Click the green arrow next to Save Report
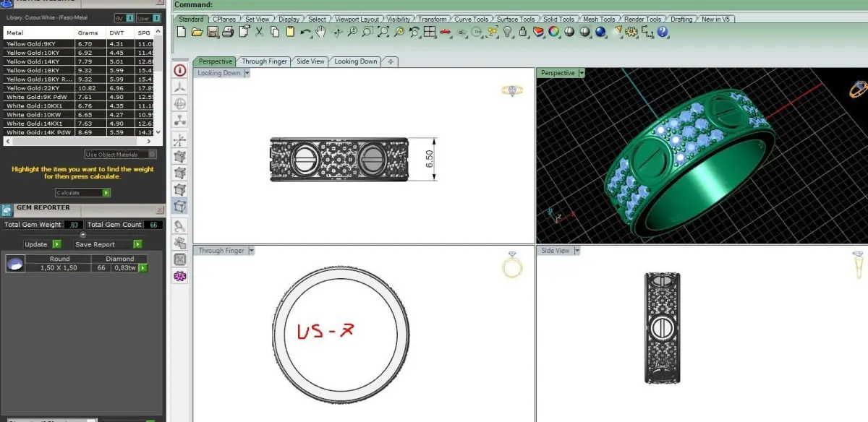This screenshot has height=422, width=868. click(x=137, y=244)
